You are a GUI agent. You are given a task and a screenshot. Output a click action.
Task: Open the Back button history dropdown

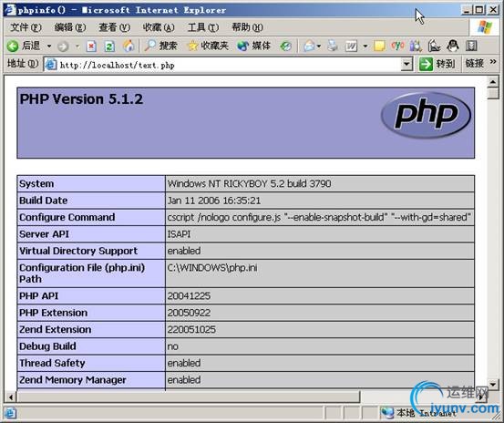[x=49, y=46]
